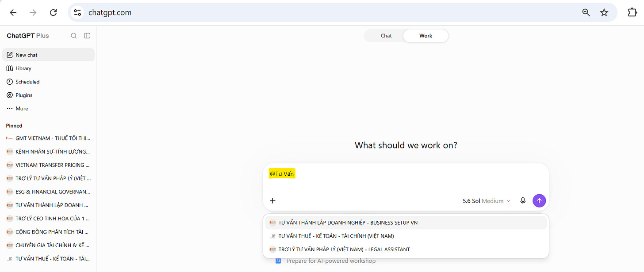Image resolution: width=644 pixels, height=272 pixels.
Task: Open site information icon in address bar
Action: tap(77, 12)
